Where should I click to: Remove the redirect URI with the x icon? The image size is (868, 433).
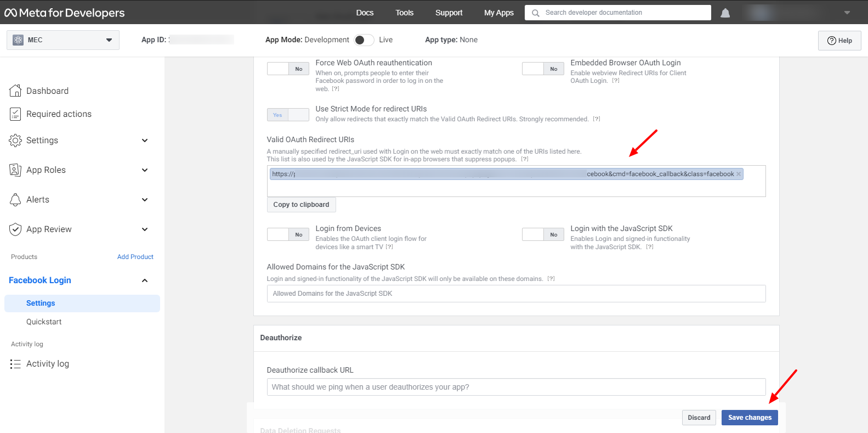tap(739, 174)
